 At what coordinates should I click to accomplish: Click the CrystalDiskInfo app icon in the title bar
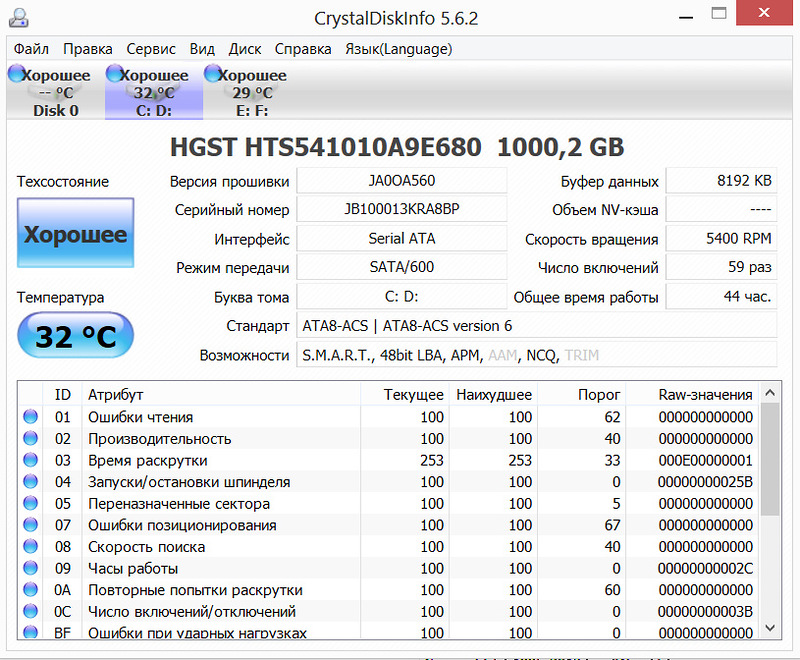[19, 18]
